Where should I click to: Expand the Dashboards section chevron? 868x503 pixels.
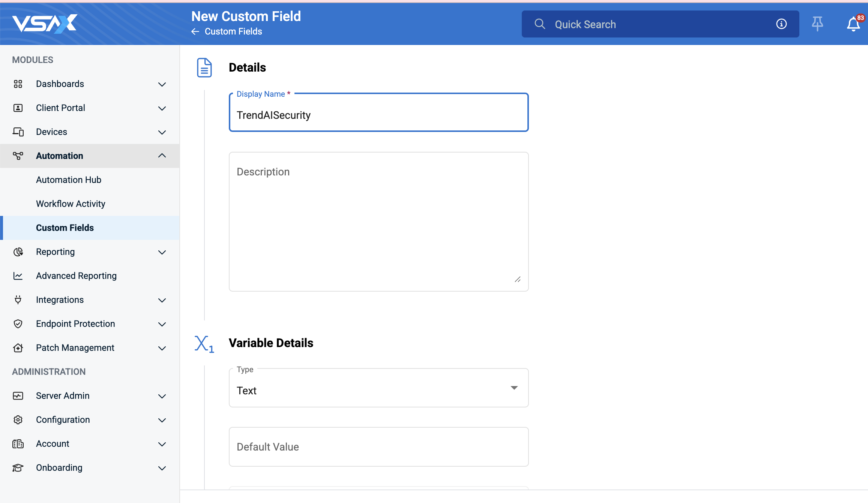[x=162, y=84]
